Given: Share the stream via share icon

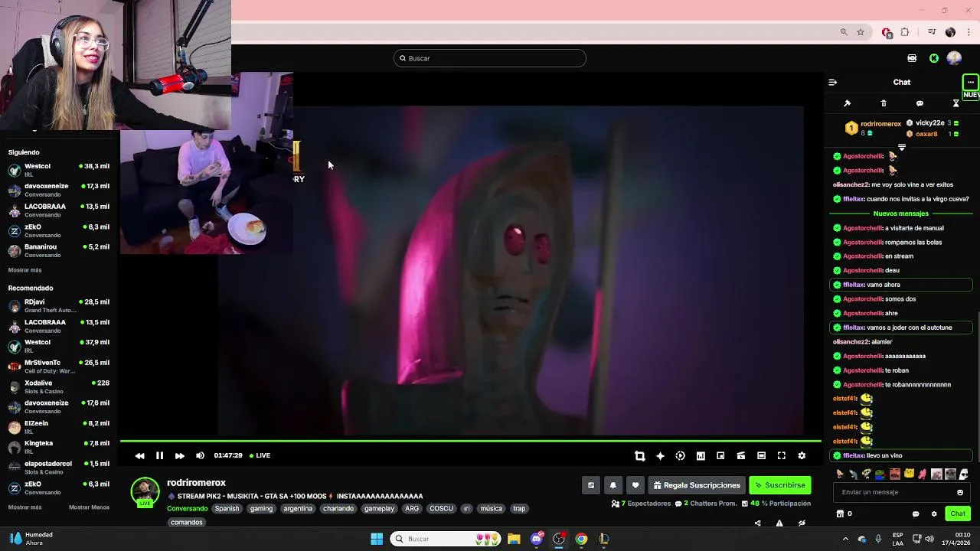Looking at the screenshot, I should pos(757,523).
